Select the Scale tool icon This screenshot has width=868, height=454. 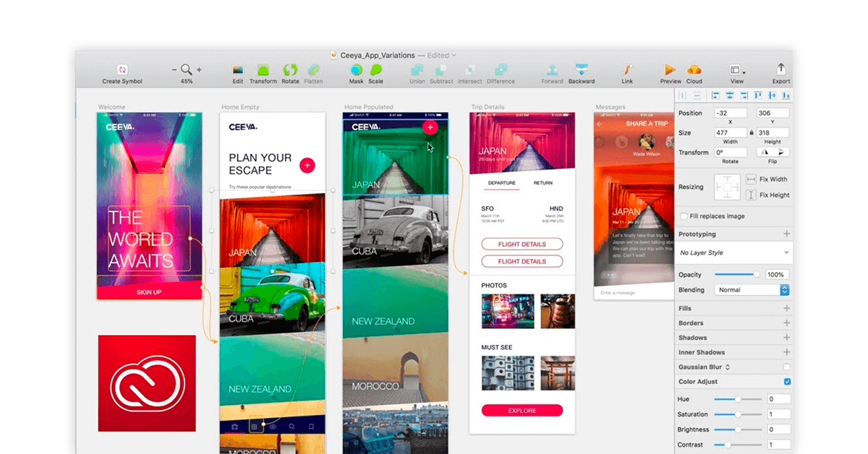coord(375,70)
